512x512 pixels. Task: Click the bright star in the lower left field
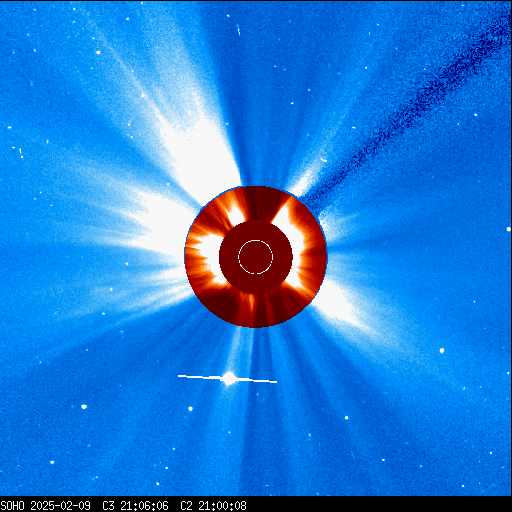84,407
